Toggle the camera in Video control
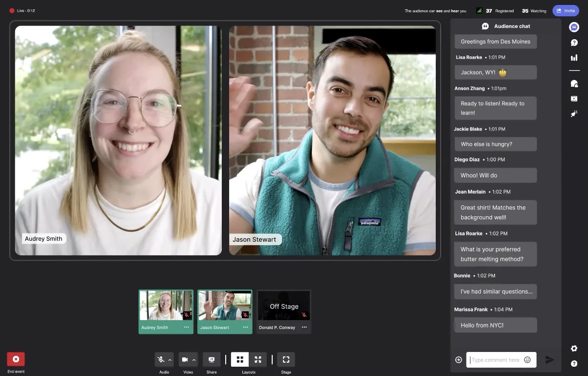Screen dimensions: 588x376 click(185, 359)
